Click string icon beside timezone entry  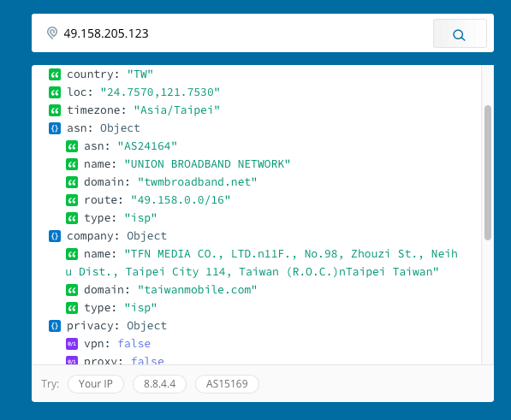point(55,110)
